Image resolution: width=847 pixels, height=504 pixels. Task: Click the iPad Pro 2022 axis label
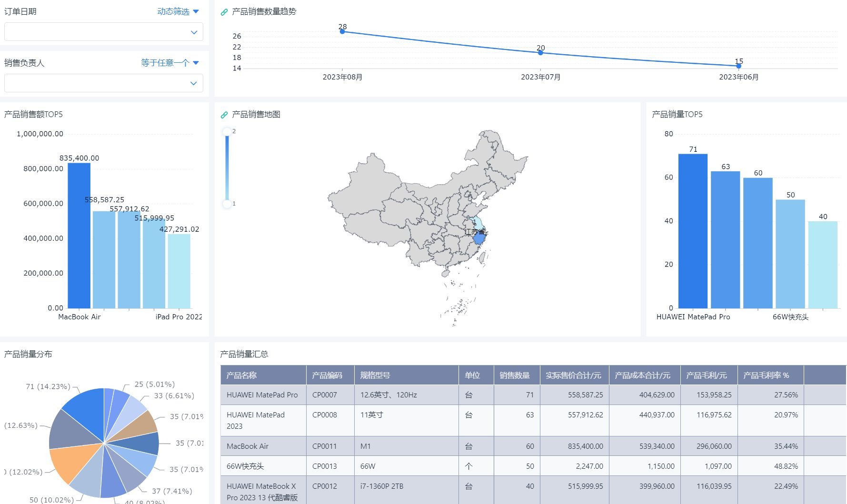(179, 317)
